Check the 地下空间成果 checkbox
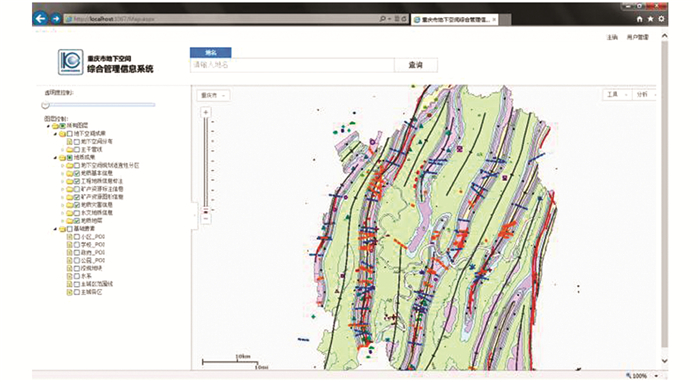The height and width of the screenshot is (382, 700). coord(70,133)
